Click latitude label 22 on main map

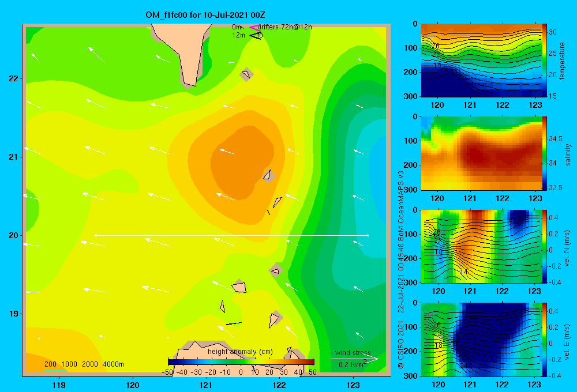[x=14, y=79]
